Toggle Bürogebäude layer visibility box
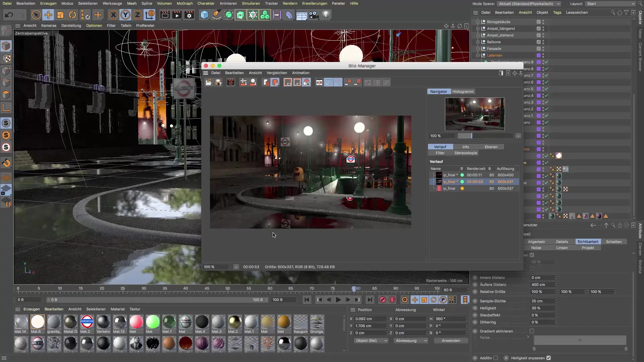The image size is (644, 362). point(538,22)
